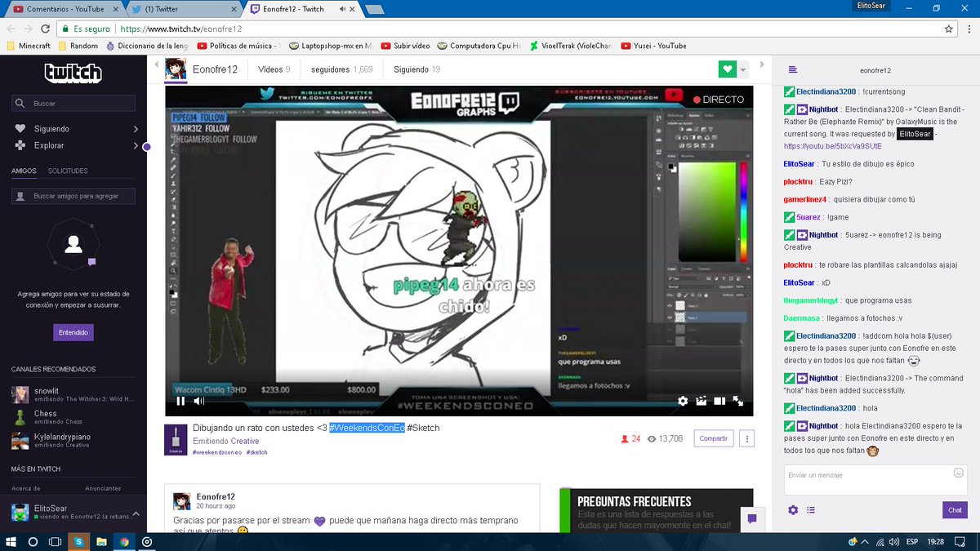This screenshot has width=980, height=551.
Task: Expand the Siguiendo chevron arrow
Action: tap(136, 129)
